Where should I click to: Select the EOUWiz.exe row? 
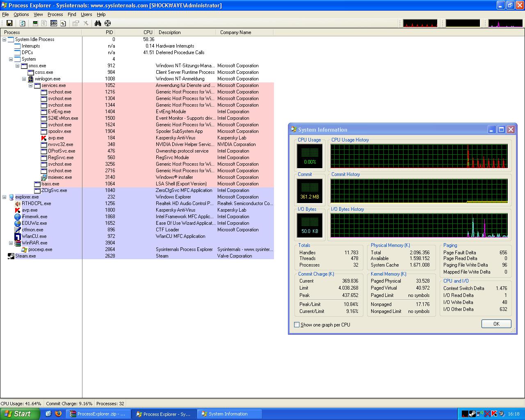click(x=137, y=223)
